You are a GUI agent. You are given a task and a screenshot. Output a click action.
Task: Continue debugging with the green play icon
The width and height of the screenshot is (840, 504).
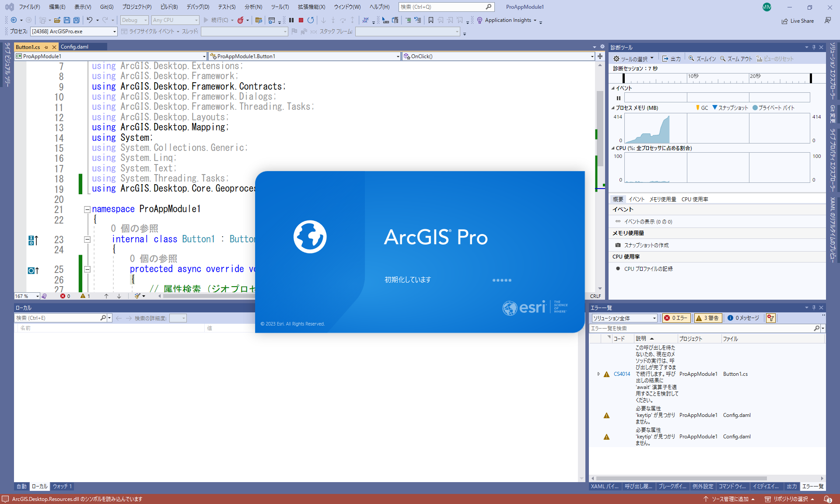205,20
